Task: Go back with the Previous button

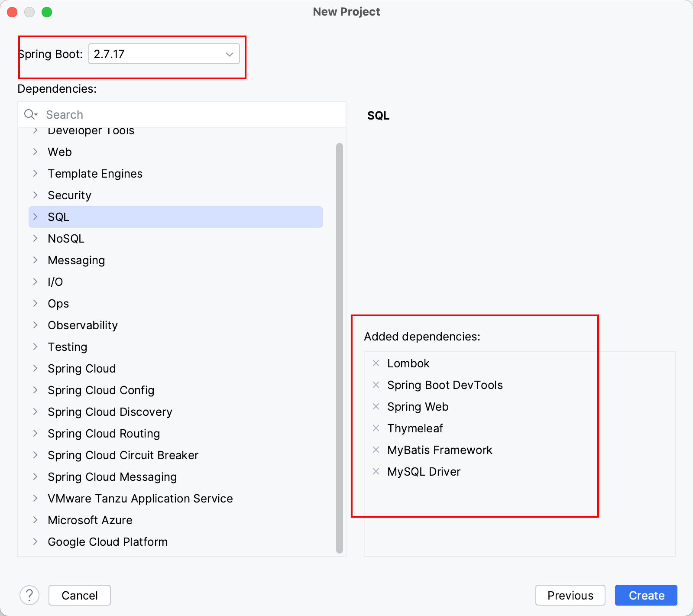Action: coord(570,595)
